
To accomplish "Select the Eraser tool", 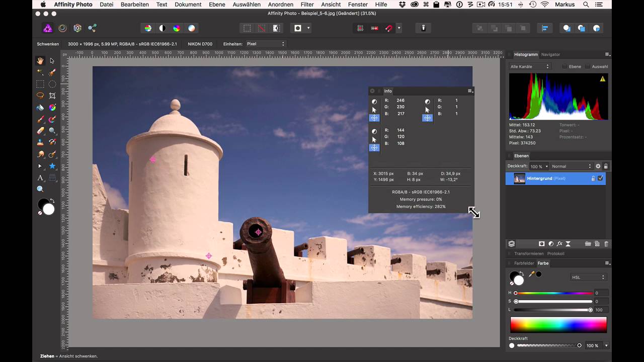I will tap(40, 131).
